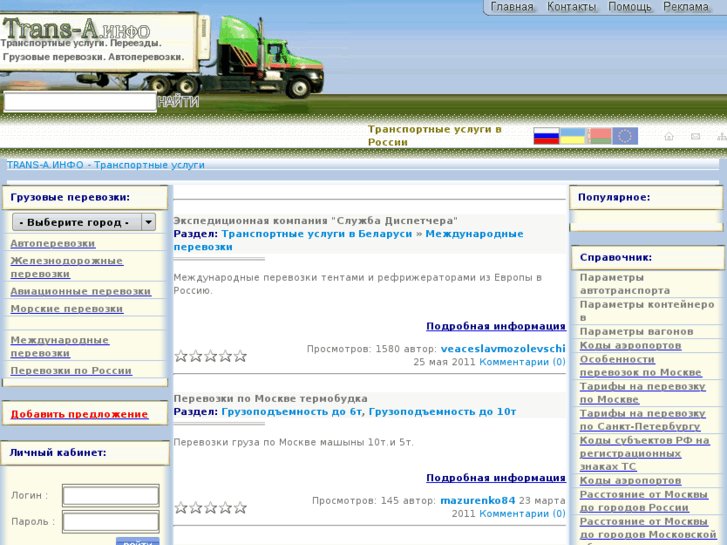Rate fifth star for термобудка listing
Viewport: 727px width, 545px height.
[240, 508]
